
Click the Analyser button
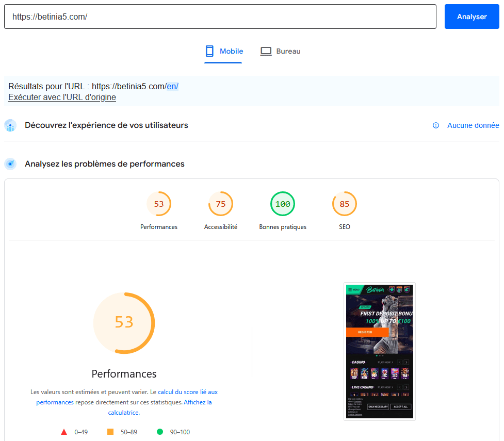472,17
